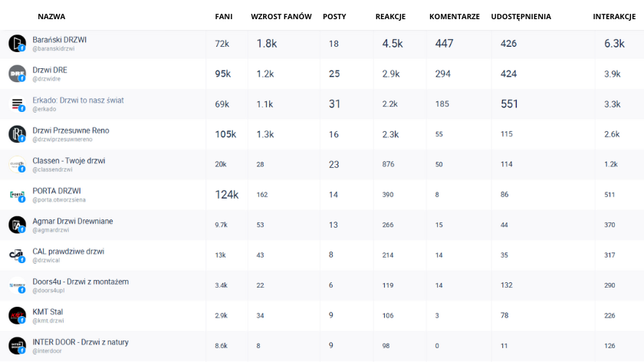
Task: Click the @erkado handle text
Action: 44,109
